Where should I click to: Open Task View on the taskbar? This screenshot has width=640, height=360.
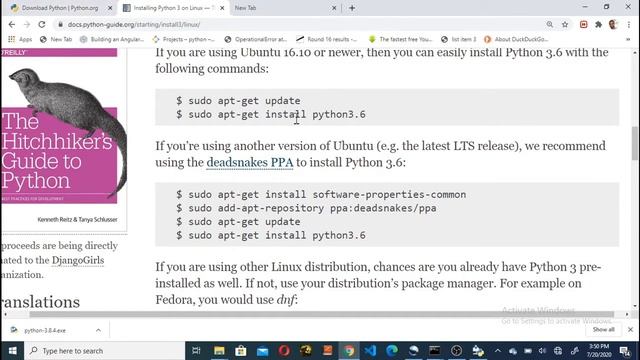(196, 351)
